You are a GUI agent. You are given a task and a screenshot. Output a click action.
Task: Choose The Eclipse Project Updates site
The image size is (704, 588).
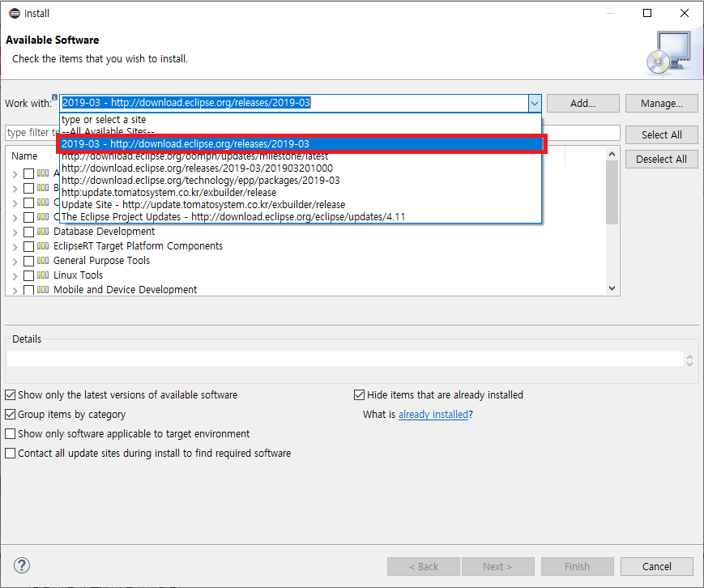tap(233, 216)
